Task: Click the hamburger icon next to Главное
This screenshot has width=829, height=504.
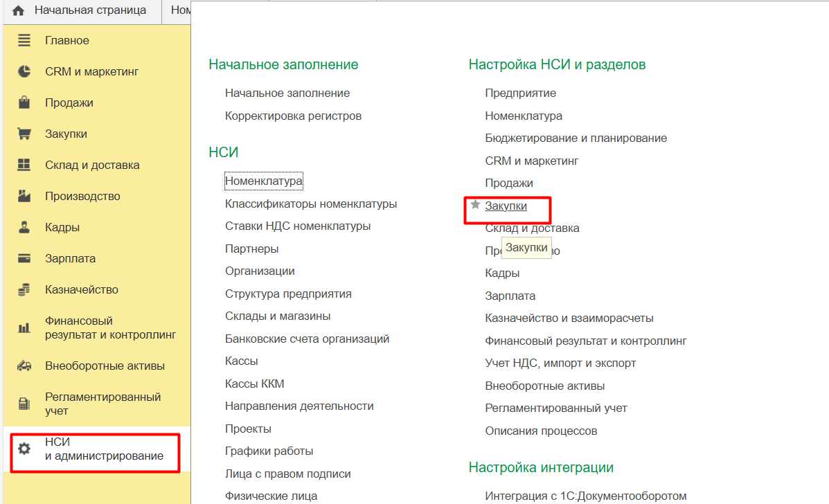Action: coord(24,41)
